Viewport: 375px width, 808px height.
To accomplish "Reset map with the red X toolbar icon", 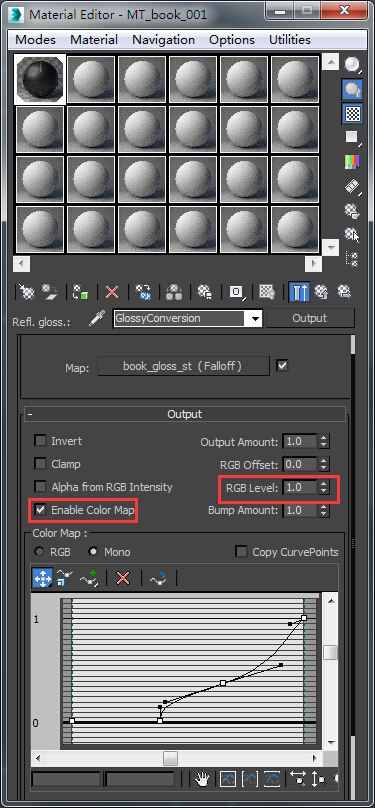I will tap(112, 292).
